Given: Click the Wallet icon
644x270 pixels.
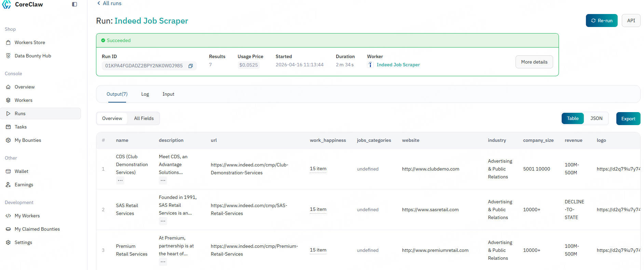Looking at the screenshot, I should [8, 171].
